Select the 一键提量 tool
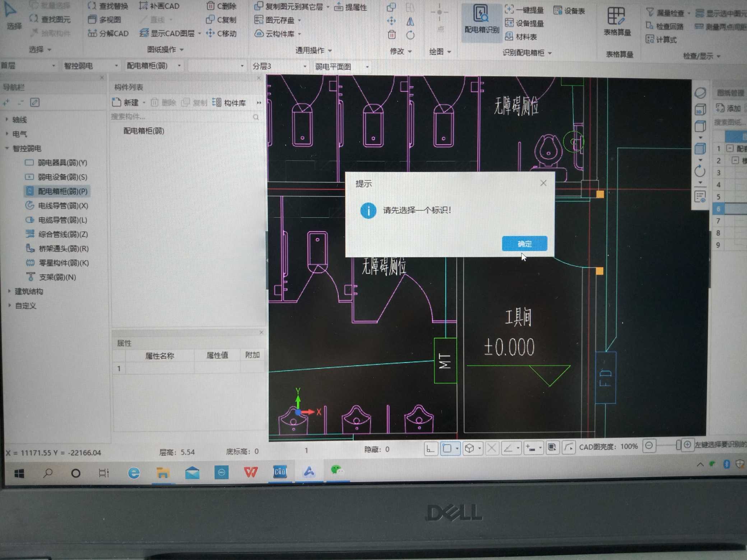Viewport: 747px width, 560px height. point(524,10)
